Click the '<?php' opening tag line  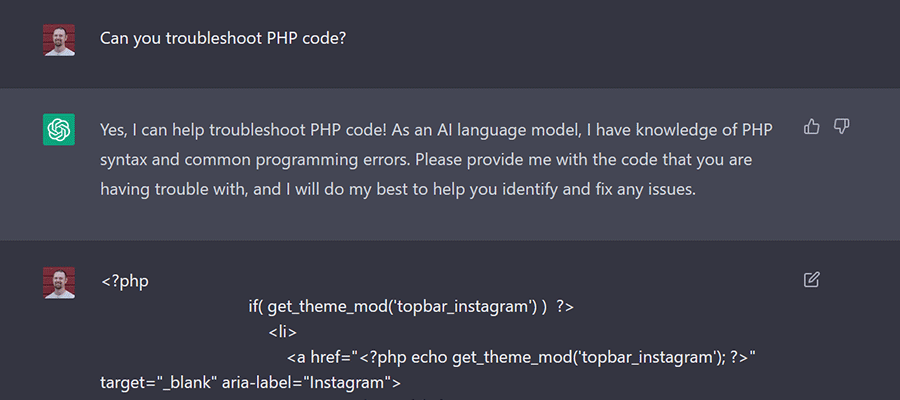(x=124, y=281)
